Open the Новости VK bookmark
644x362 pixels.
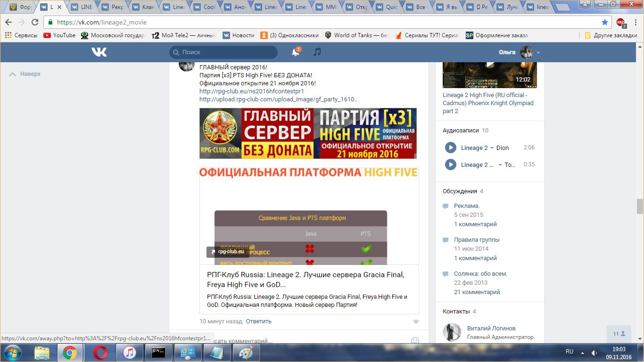tap(239, 35)
